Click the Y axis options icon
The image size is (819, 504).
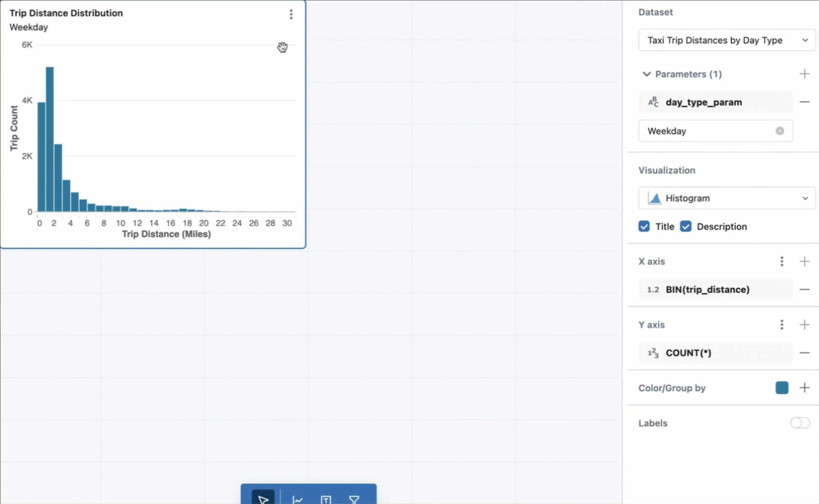(781, 324)
